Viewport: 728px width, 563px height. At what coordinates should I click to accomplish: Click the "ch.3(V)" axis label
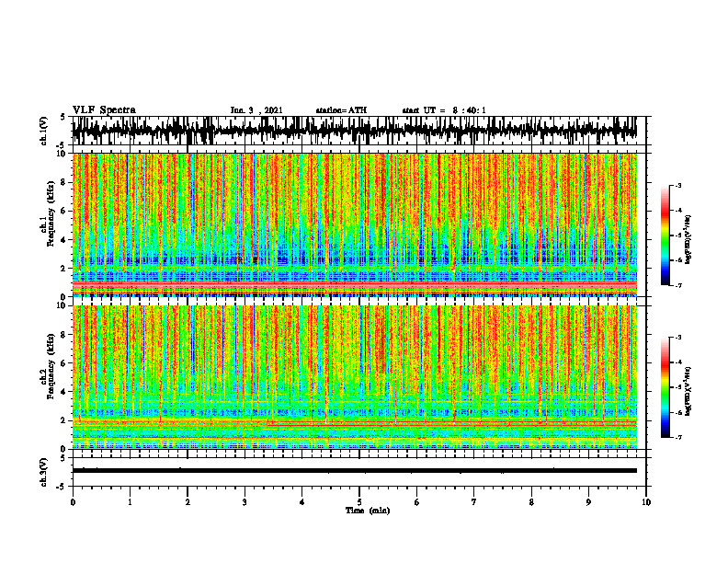coord(44,472)
